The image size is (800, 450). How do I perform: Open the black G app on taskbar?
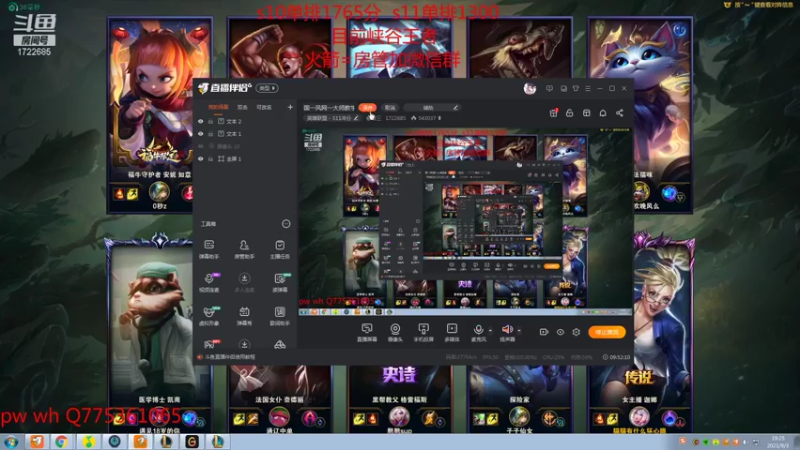click(192, 442)
